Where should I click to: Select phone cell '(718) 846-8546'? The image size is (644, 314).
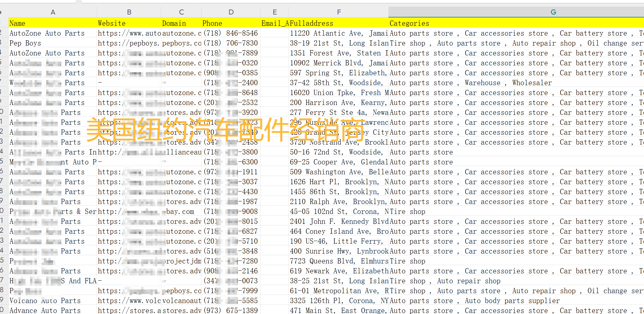(231, 33)
